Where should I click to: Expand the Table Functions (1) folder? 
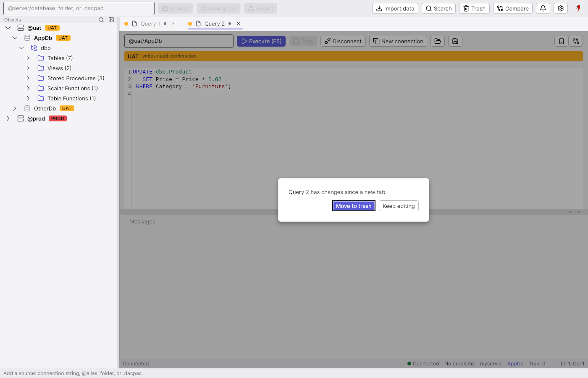point(28,98)
